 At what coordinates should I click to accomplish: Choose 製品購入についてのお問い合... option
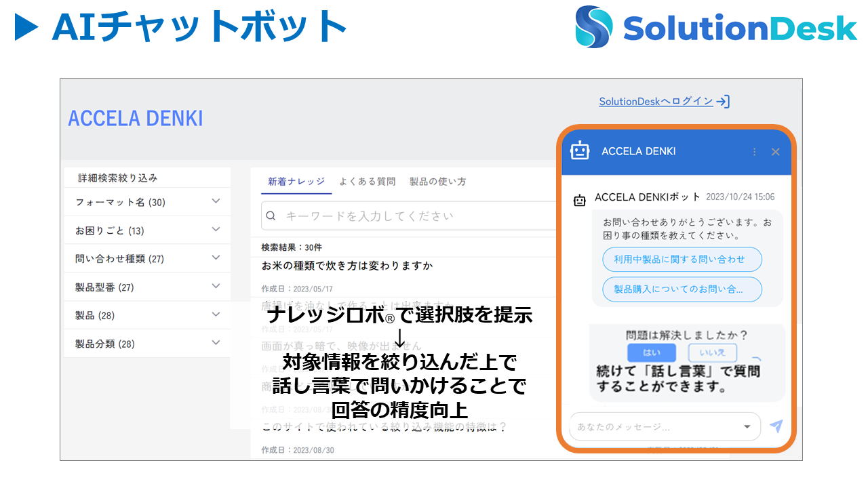click(x=682, y=289)
